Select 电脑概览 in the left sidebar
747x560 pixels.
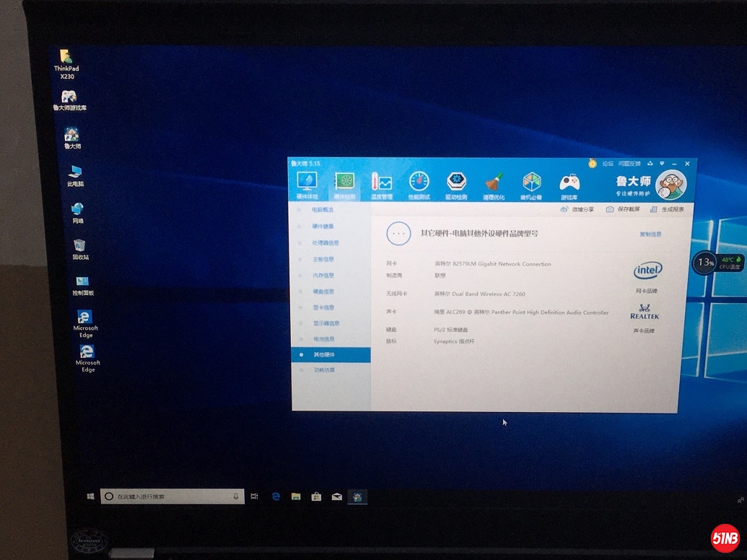coord(323,209)
